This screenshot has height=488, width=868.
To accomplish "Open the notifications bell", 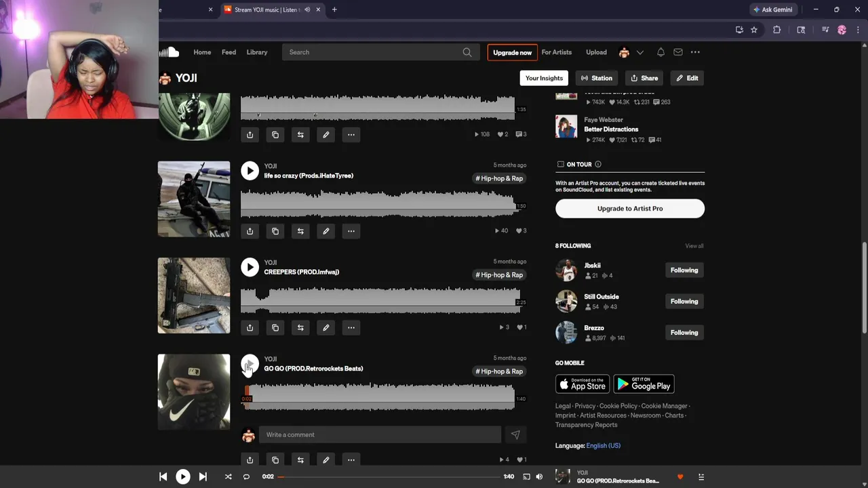I will click(660, 52).
